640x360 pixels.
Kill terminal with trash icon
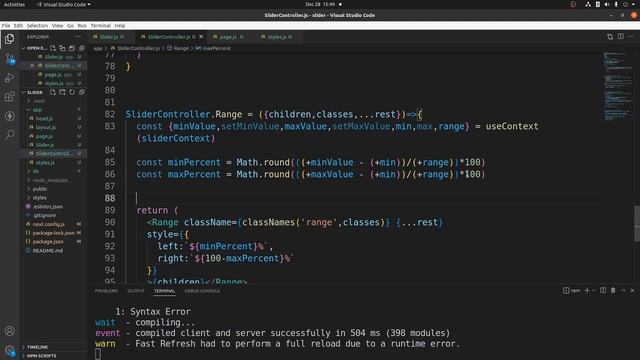pyautogui.click(x=613, y=290)
